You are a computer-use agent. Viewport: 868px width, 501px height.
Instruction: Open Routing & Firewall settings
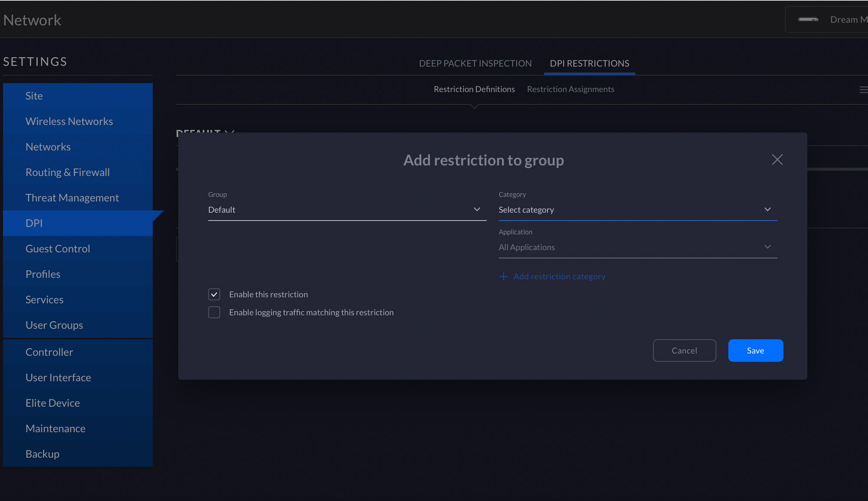tap(78, 172)
